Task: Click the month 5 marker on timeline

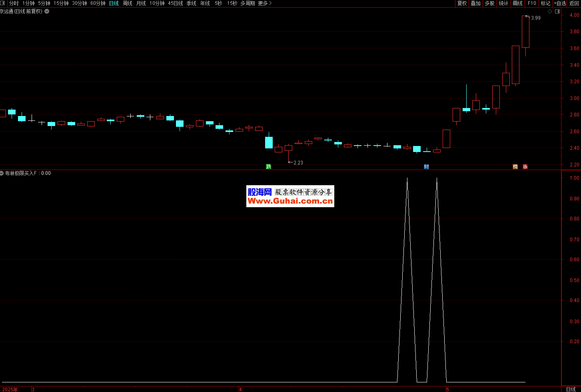Action: [447, 389]
